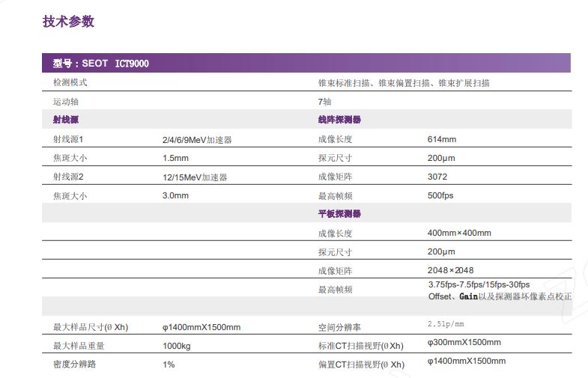Viewport: 588px width, 378px height.
Task: Select the 空间分辨率 label
Action: (339, 327)
